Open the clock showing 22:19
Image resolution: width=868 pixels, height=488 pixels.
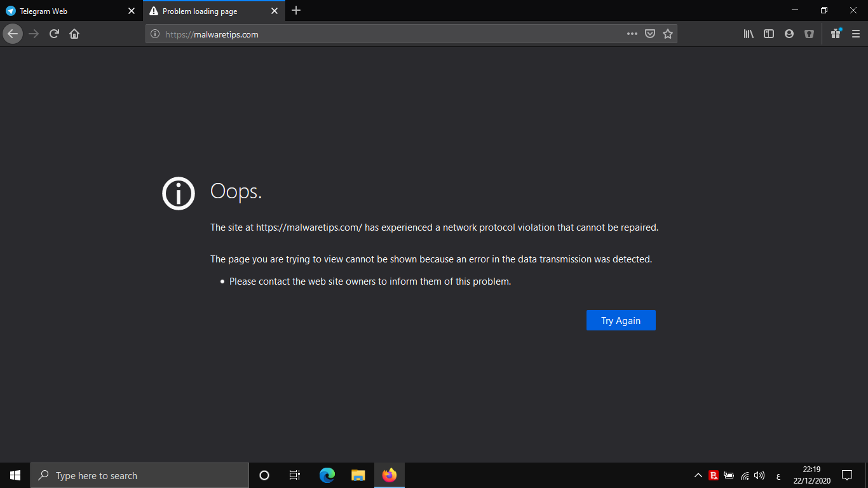[811, 475]
